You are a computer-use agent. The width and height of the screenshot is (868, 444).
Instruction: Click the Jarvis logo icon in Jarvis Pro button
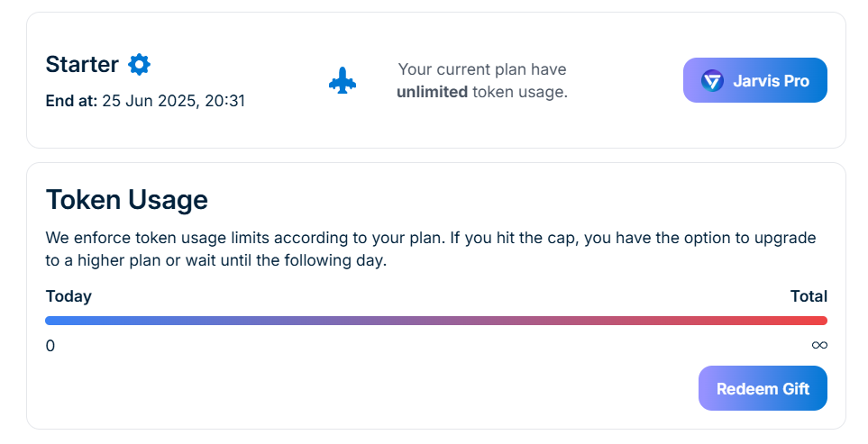[712, 81]
